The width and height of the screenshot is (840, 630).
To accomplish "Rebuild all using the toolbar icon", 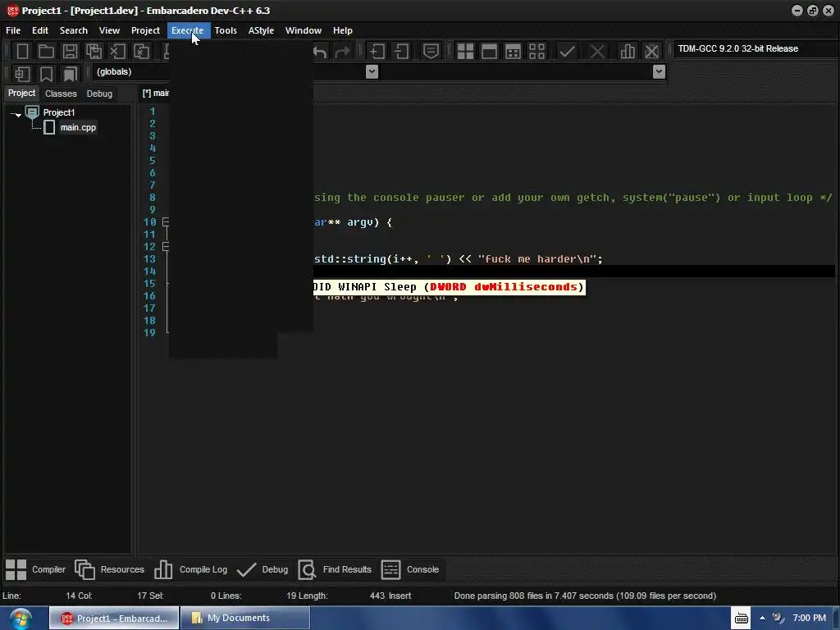I will click(x=536, y=52).
